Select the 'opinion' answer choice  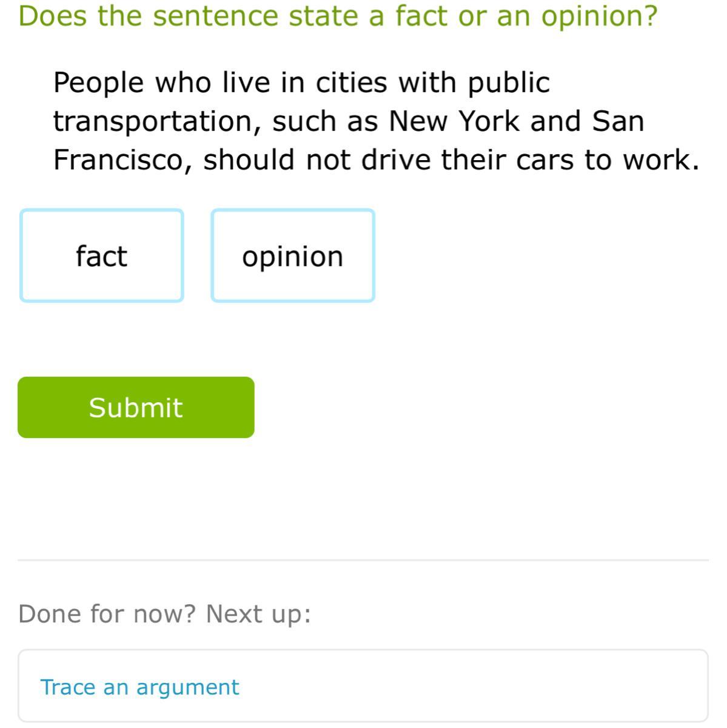[293, 255]
